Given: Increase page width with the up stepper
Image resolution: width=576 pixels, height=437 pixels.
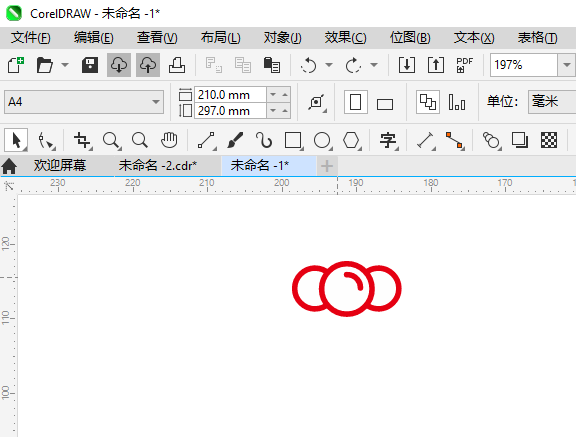Looking at the screenshot, I should point(285,95).
